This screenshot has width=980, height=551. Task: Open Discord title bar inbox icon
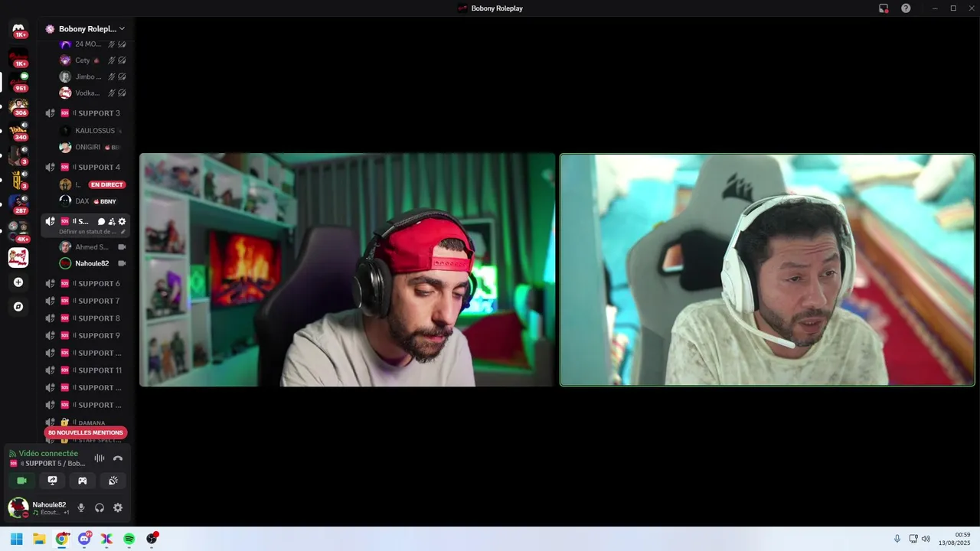coord(884,8)
